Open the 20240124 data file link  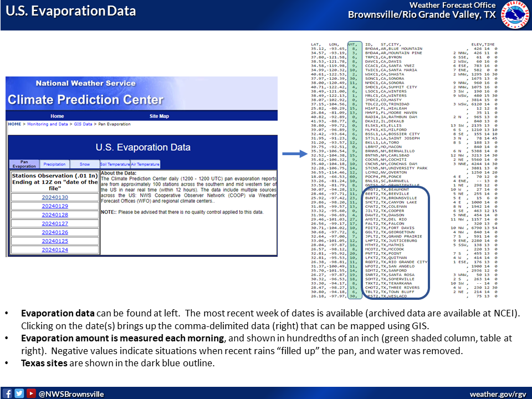(55, 250)
